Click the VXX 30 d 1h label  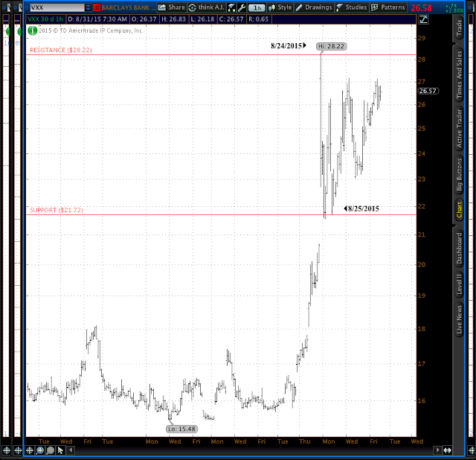click(45, 19)
